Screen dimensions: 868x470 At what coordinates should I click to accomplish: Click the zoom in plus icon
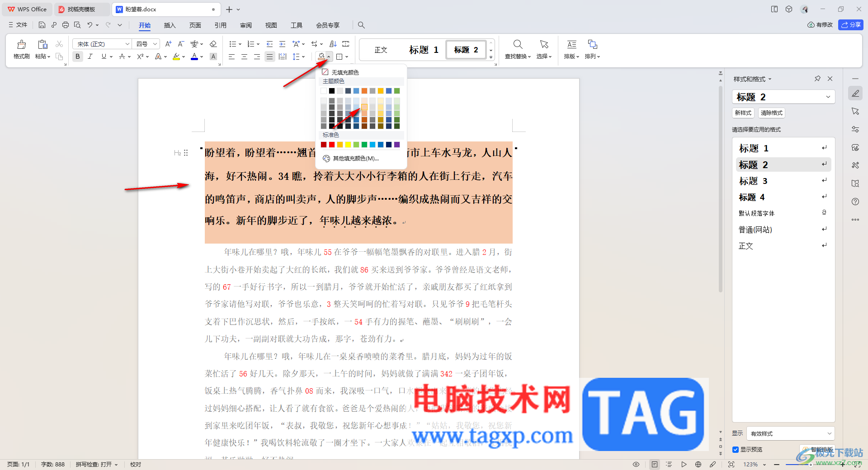843,464
